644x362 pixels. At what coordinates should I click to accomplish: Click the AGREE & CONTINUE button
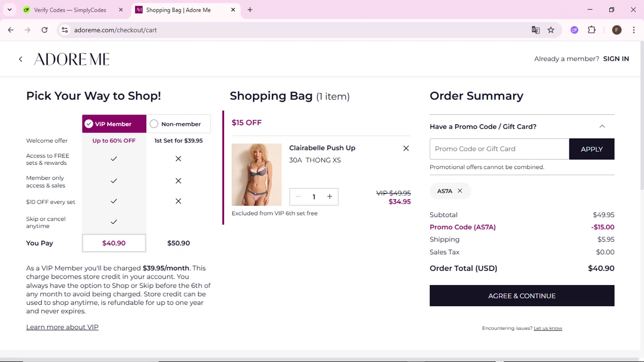tap(522, 296)
